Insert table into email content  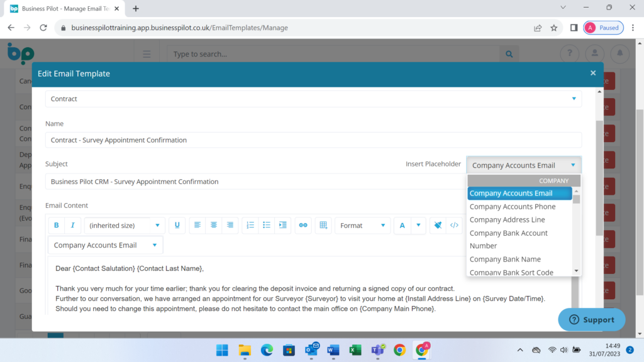click(323, 226)
